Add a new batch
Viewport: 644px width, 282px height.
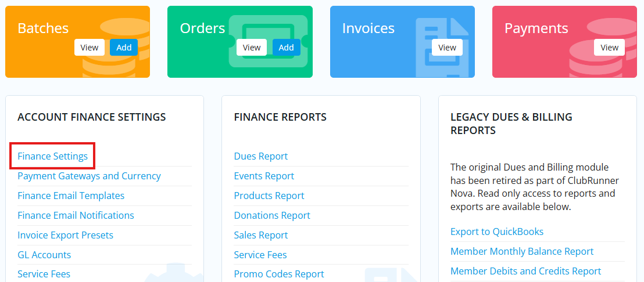point(124,48)
